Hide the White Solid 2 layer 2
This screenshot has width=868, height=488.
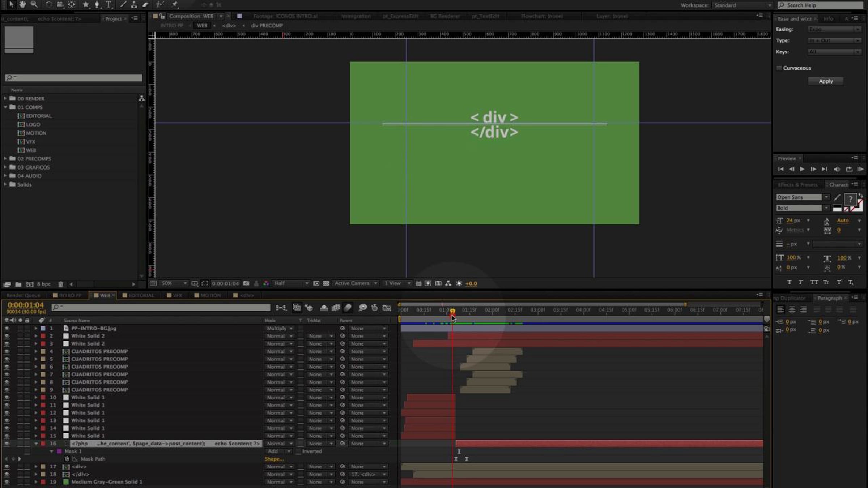(x=7, y=336)
